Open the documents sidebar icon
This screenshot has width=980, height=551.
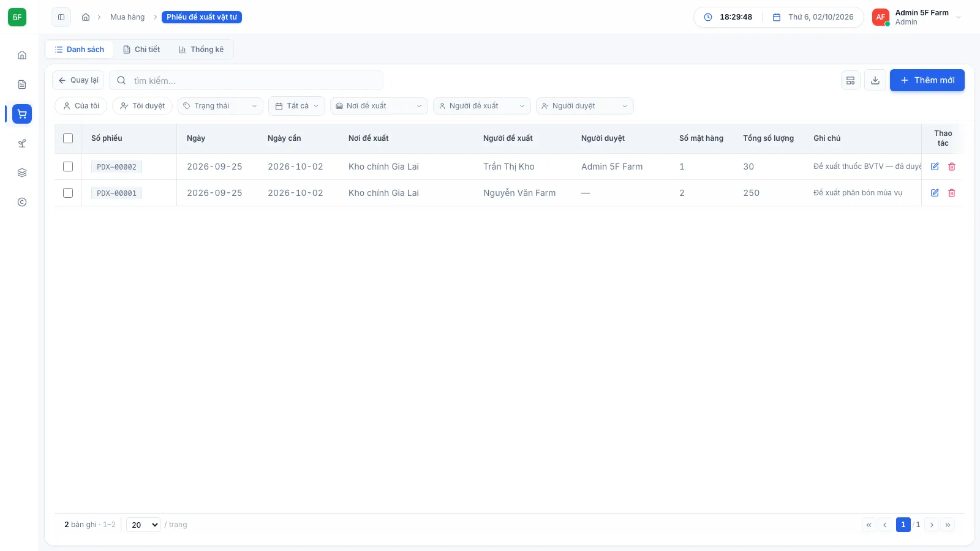(22, 84)
